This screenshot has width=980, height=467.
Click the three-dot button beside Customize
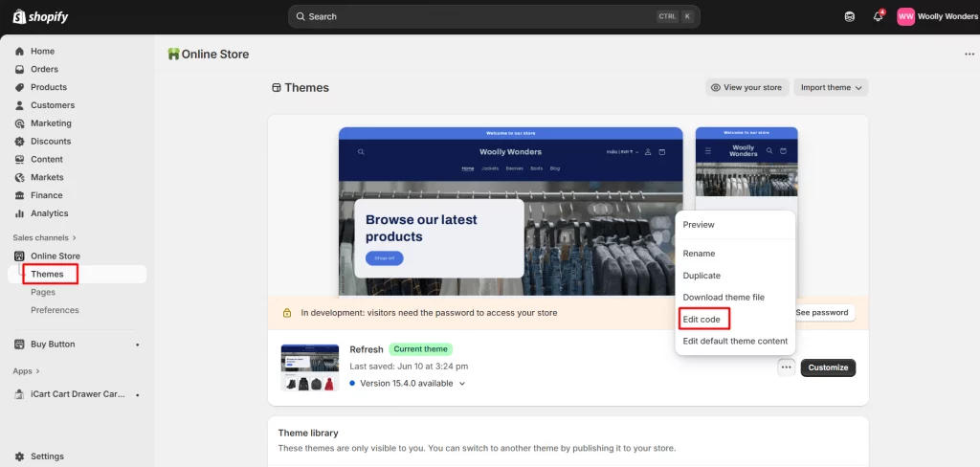[x=787, y=367]
